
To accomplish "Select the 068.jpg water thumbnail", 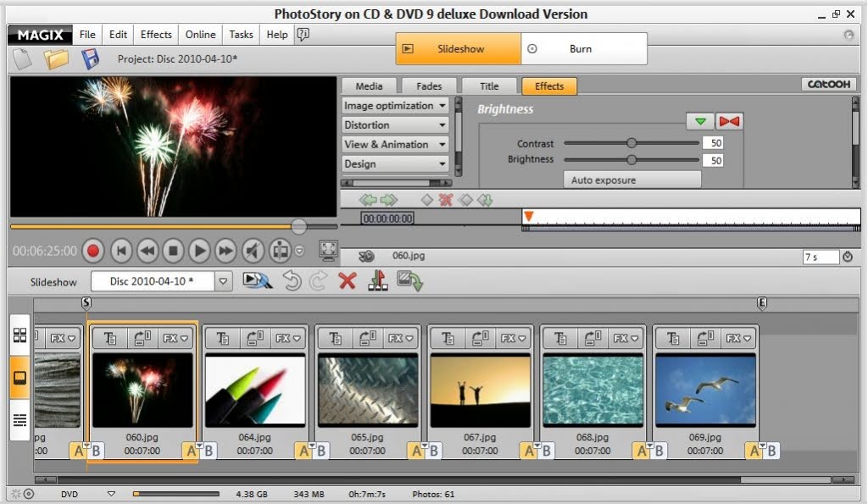I will click(x=593, y=390).
